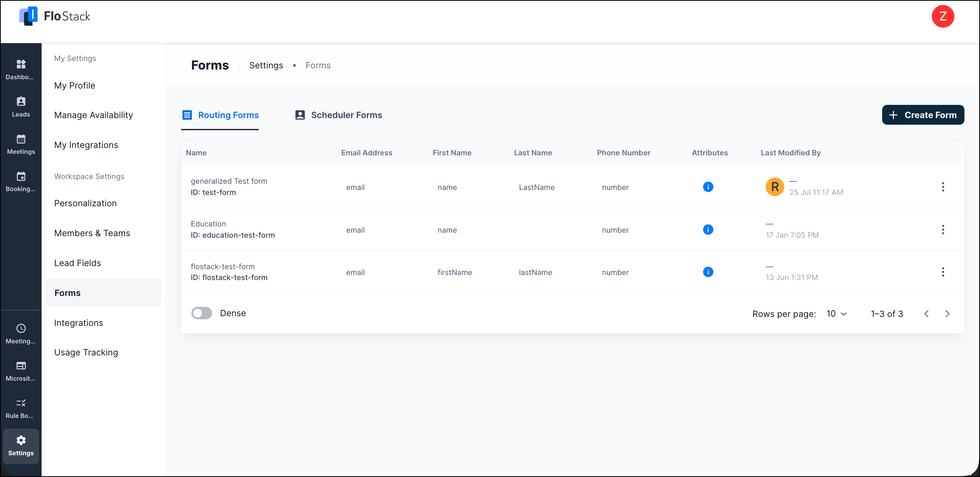Open the Z user avatar menu

pyautogui.click(x=943, y=16)
